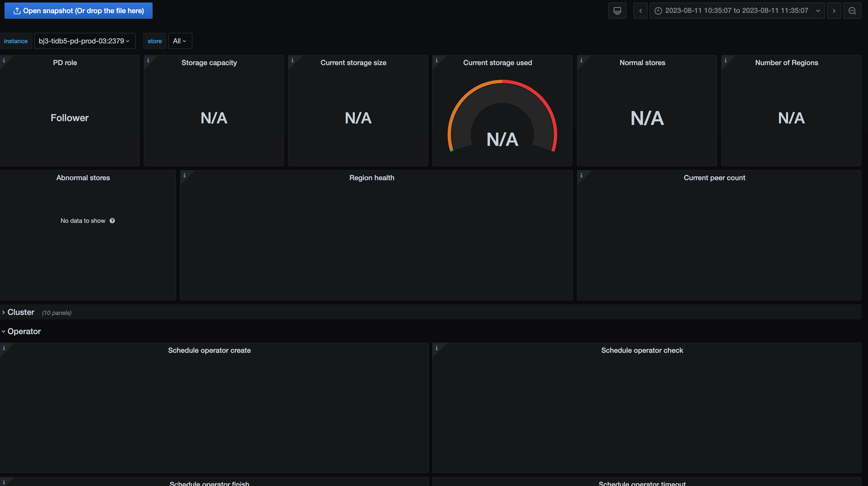
Task: Shift time range forward with right arrow
Action: (x=834, y=11)
